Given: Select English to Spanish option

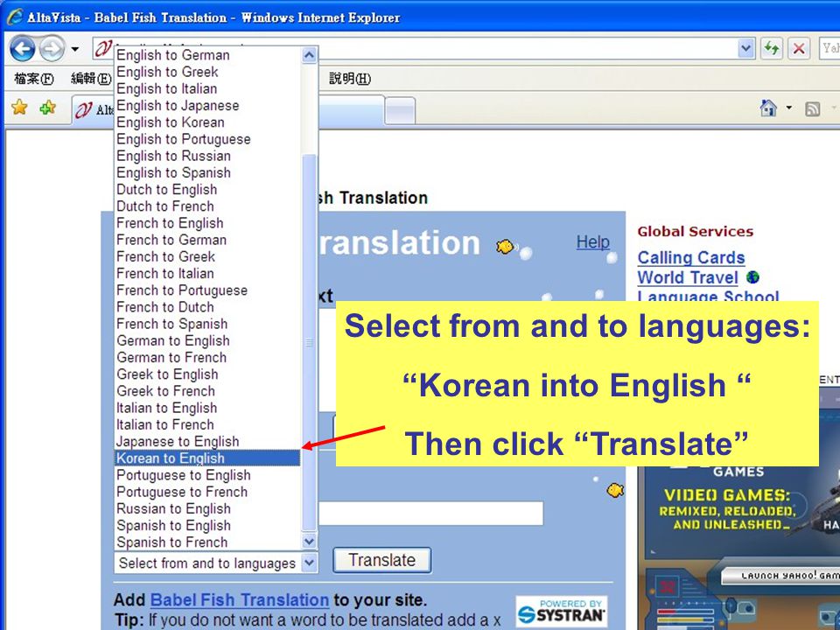Looking at the screenshot, I should click(x=208, y=172).
